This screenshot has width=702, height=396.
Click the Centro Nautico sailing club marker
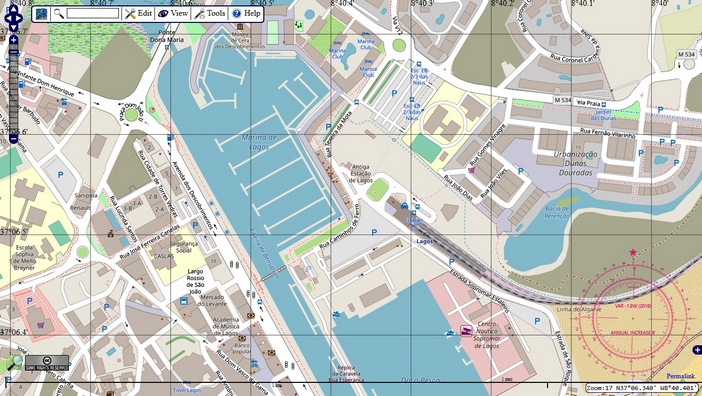466,331
